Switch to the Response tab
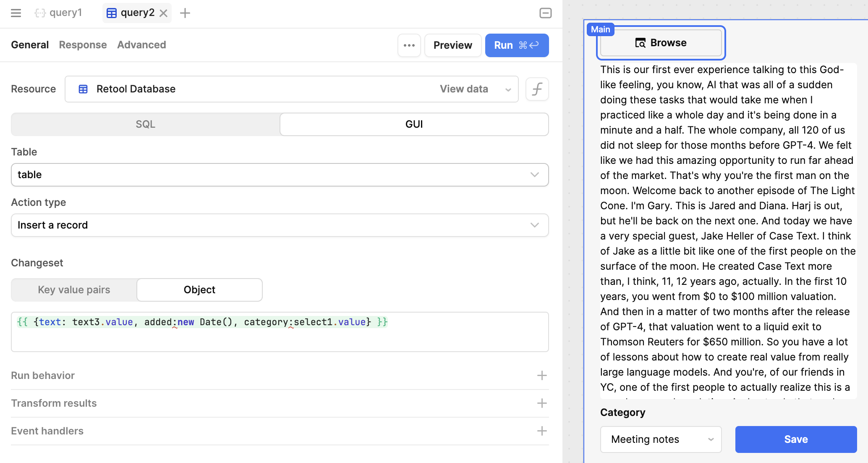868x463 pixels. tap(83, 45)
